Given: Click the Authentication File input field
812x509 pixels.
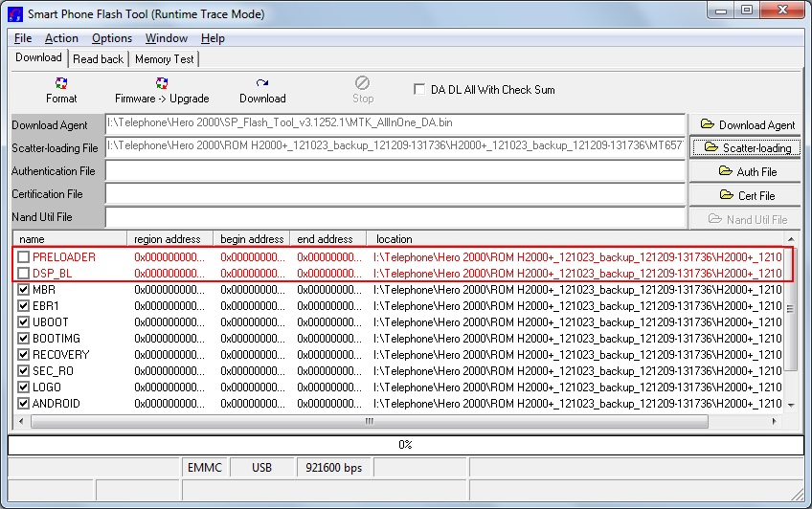Looking at the screenshot, I should click(x=395, y=171).
